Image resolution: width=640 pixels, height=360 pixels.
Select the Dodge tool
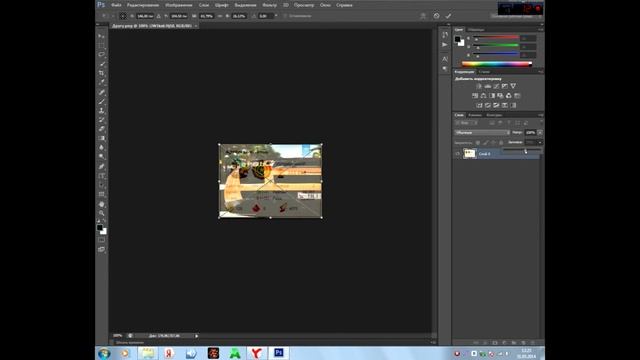[101, 157]
